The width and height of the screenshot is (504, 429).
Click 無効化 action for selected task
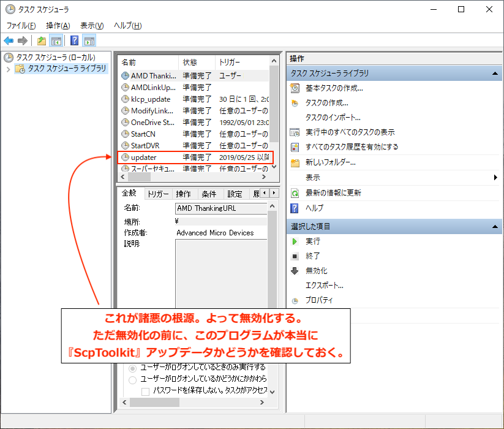tap(316, 271)
